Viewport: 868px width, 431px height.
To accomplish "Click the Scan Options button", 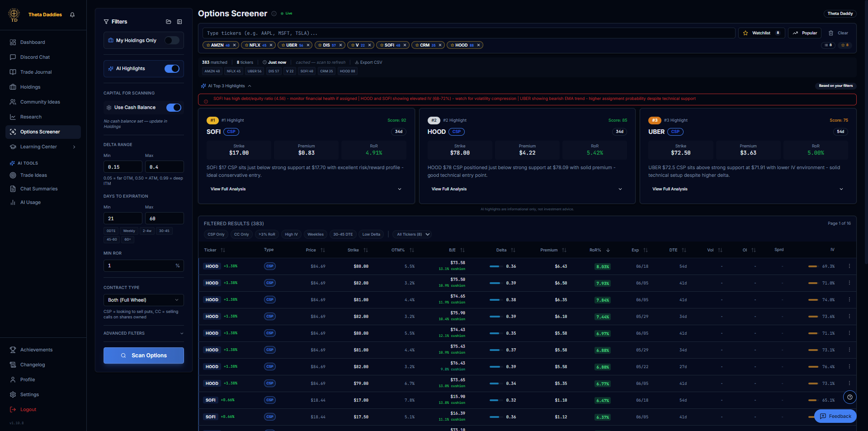I will click(144, 355).
